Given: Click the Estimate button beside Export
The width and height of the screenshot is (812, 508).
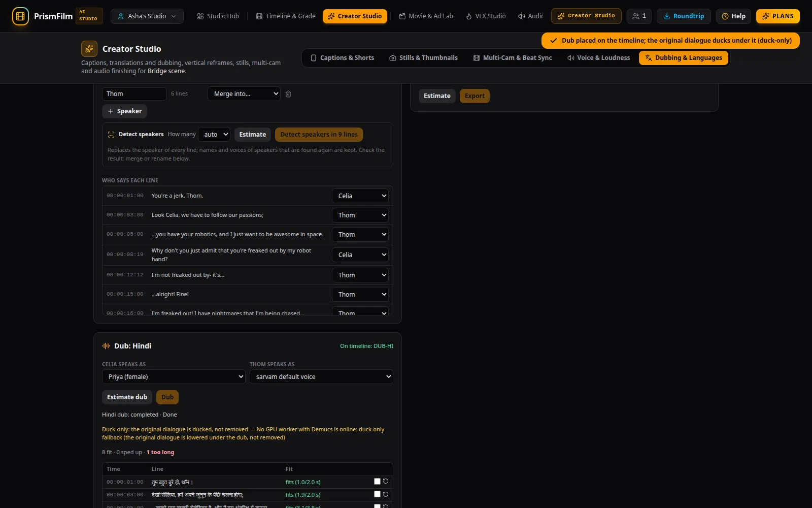Looking at the screenshot, I should pos(437,96).
